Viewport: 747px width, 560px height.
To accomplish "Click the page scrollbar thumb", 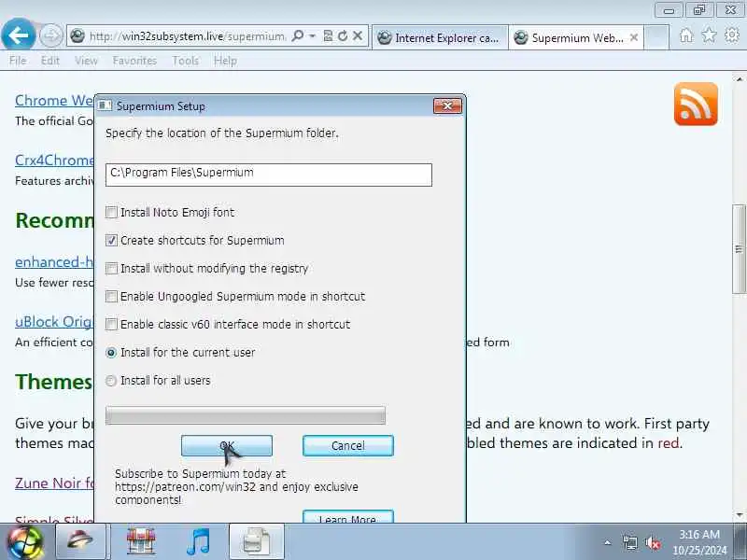I will pyautogui.click(x=739, y=249).
